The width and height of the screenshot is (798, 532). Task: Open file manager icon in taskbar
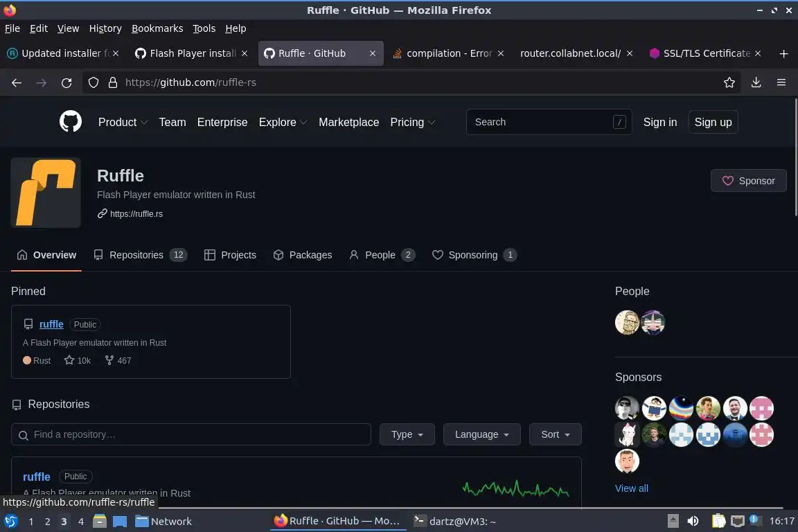click(100, 522)
